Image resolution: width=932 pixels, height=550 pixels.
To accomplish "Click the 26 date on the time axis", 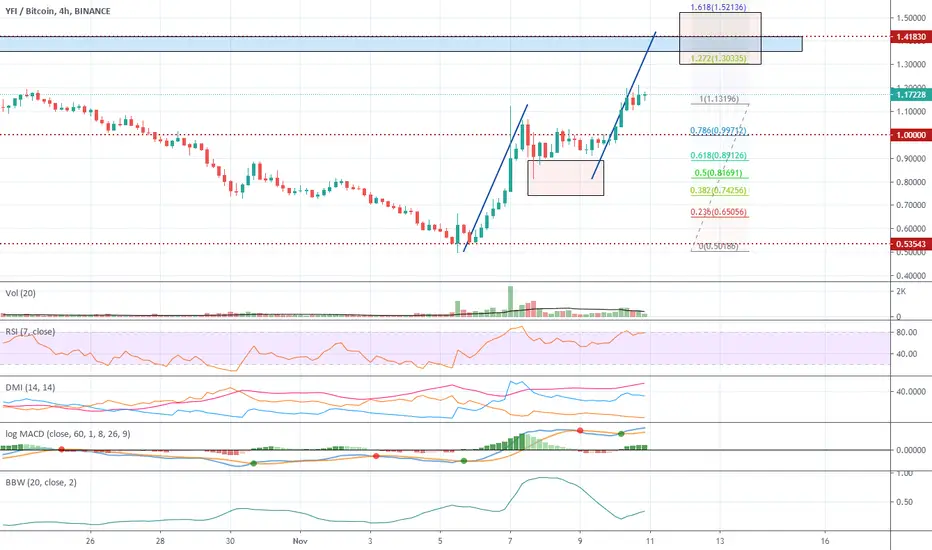I will coord(90,541).
